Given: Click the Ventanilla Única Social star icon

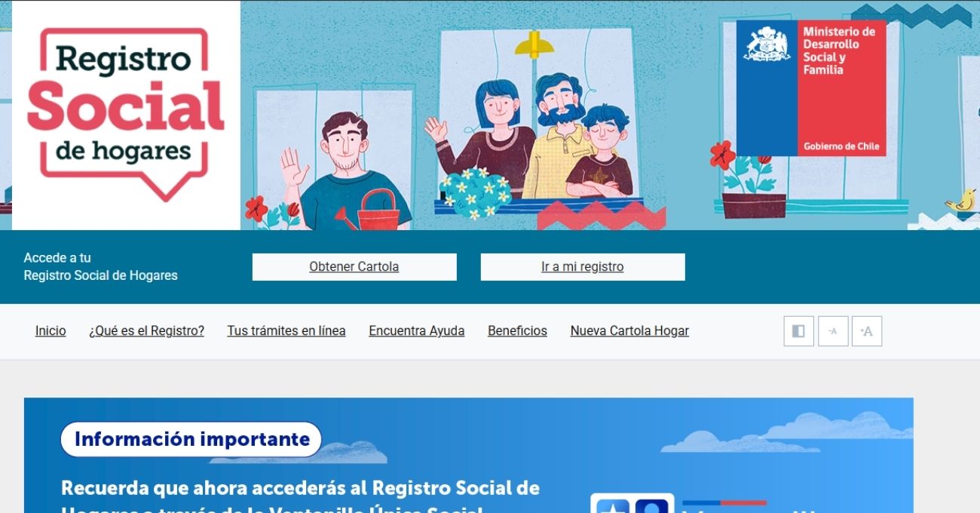Looking at the screenshot, I should [x=613, y=506].
